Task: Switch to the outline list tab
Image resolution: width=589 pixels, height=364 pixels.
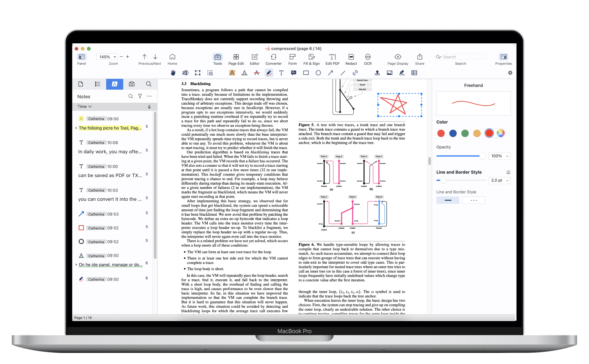Action: tap(98, 84)
